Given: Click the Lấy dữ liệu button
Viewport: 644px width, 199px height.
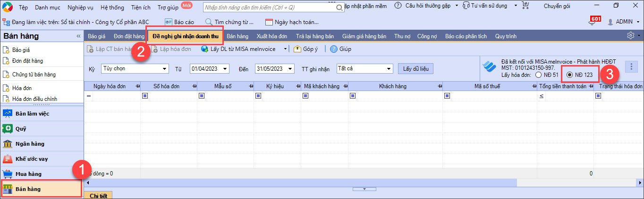Looking at the screenshot, I should coord(415,69).
